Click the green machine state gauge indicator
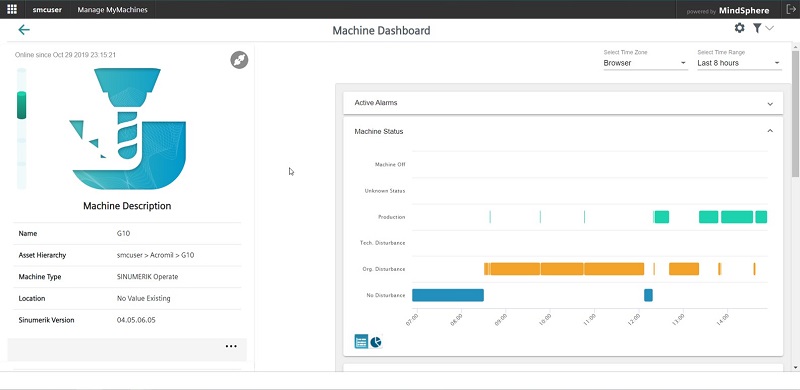The image size is (800, 390). click(x=21, y=105)
